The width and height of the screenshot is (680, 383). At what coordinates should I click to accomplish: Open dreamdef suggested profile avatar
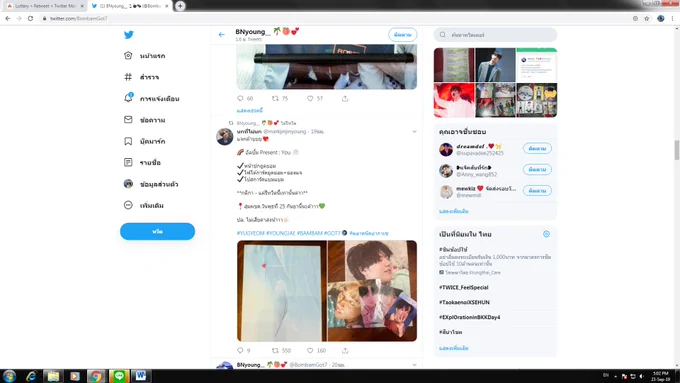pos(446,149)
